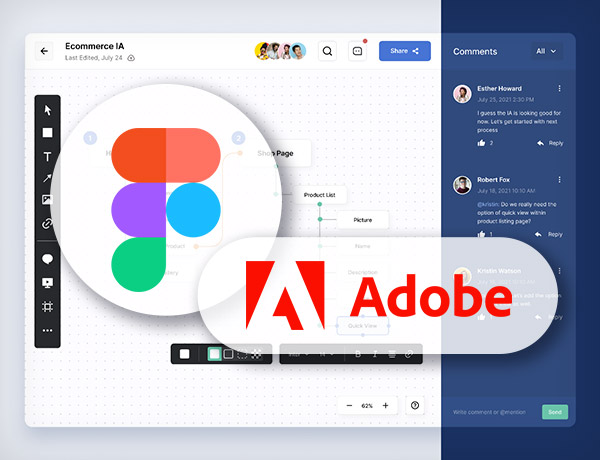600x460 pixels.
Task: Toggle bold text formatting
Action: click(358, 354)
